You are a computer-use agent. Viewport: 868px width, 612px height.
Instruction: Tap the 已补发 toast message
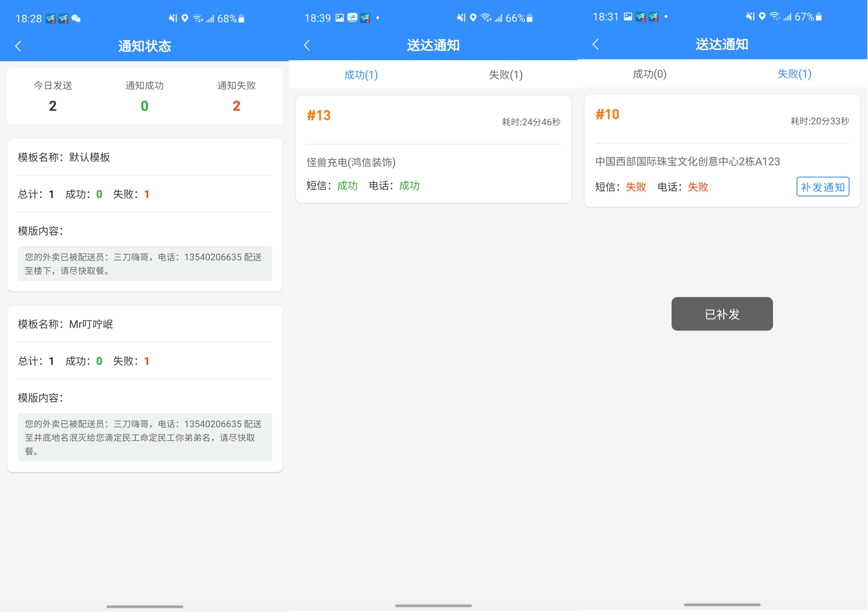722,314
